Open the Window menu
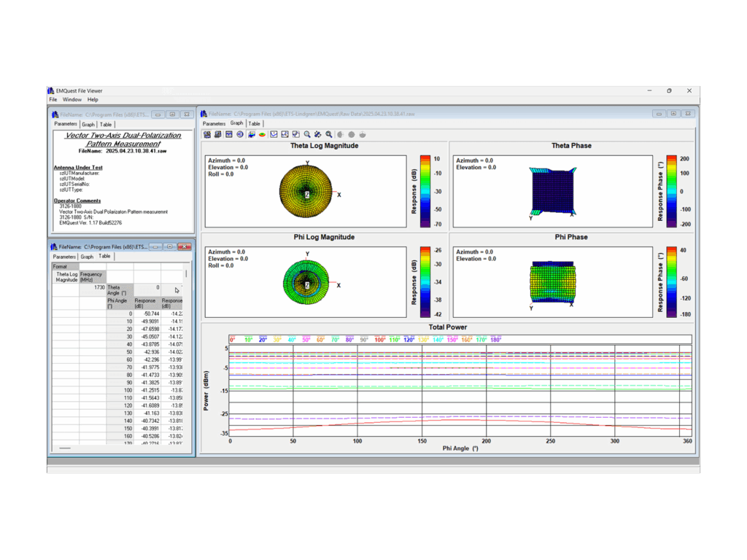 pyautogui.click(x=71, y=99)
